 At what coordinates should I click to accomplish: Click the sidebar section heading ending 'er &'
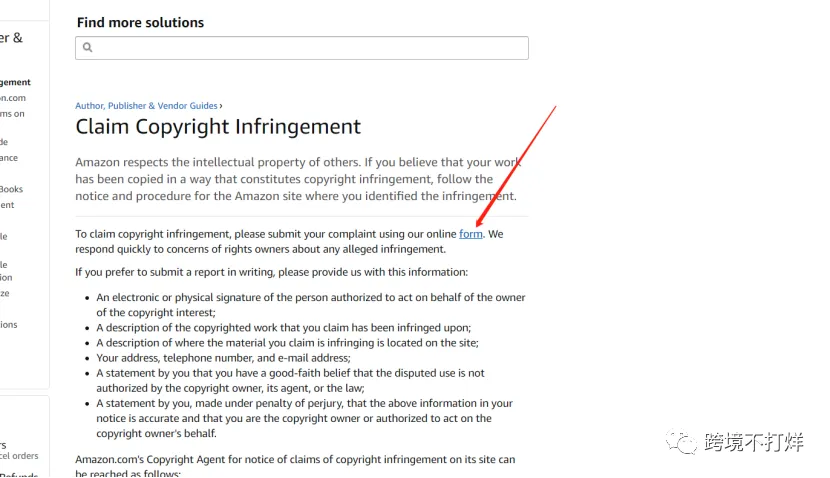pos(11,38)
